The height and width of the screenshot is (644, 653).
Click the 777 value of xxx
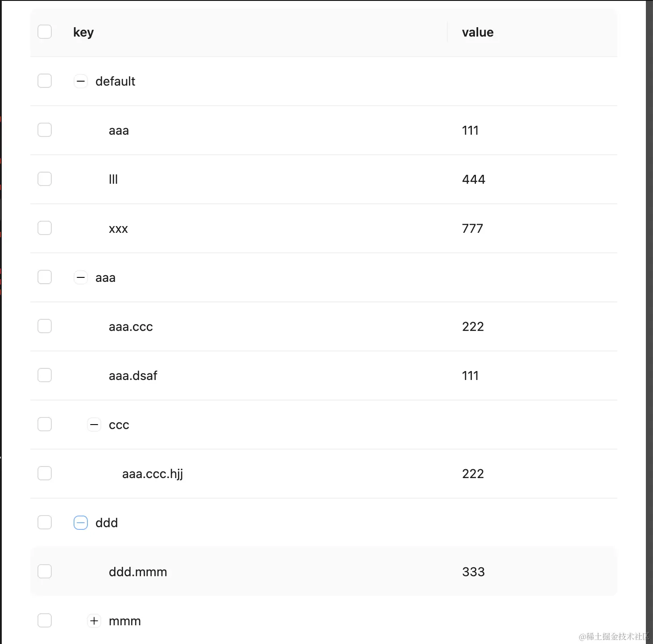(472, 228)
